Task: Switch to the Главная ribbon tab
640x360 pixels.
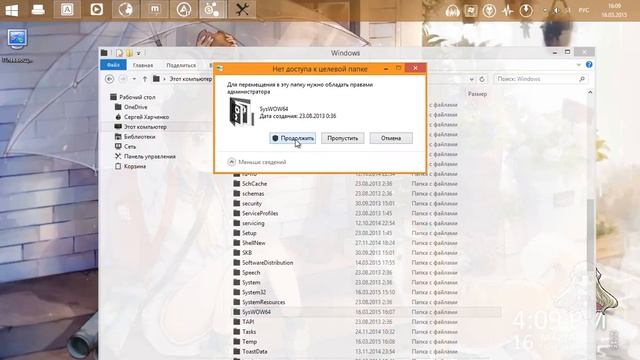Action: coord(143,65)
